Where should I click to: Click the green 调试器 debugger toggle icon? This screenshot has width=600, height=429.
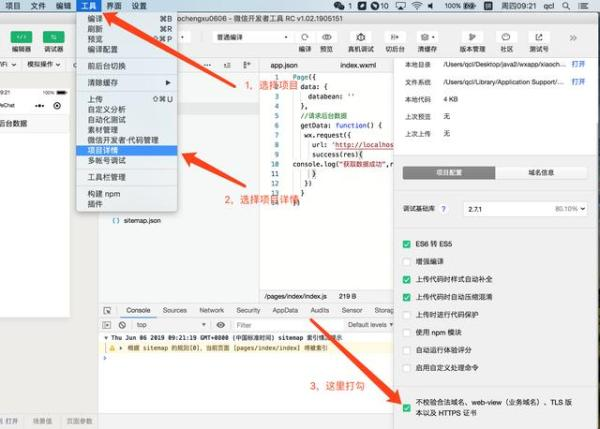click(54, 37)
